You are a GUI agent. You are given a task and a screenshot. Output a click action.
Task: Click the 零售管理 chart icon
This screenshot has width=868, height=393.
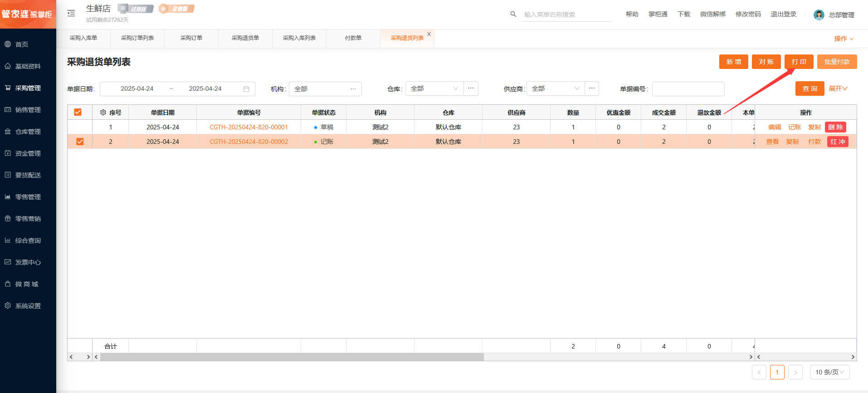pyautogui.click(x=8, y=196)
